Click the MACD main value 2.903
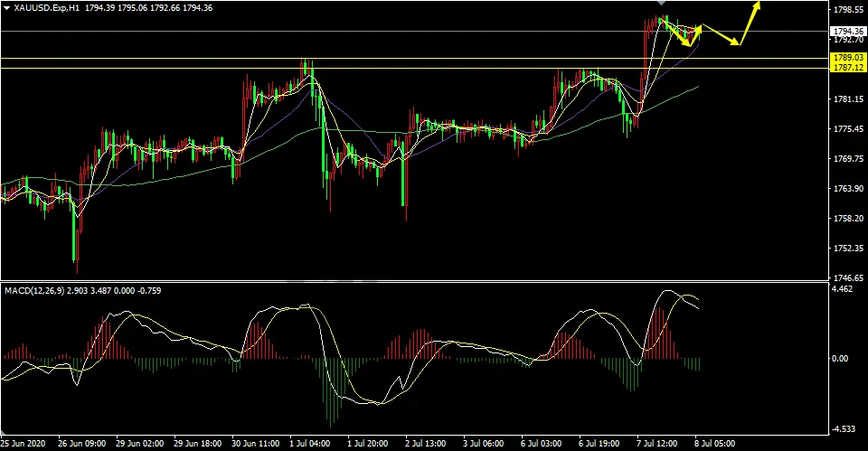Screen dimensions: 868x451 pos(77,290)
